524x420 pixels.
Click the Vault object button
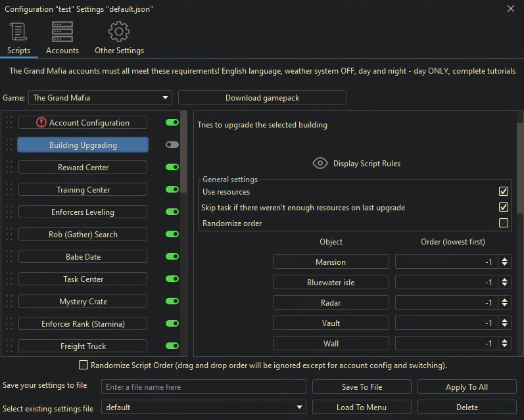[x=331, y=323]
